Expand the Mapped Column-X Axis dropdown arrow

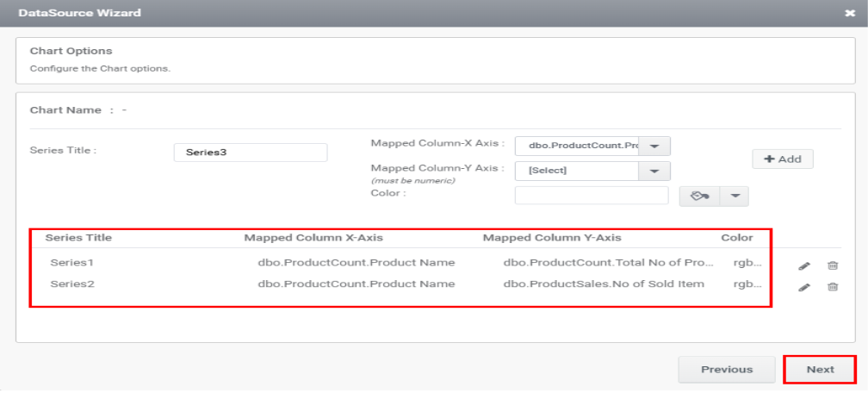[x=654, y=147]
